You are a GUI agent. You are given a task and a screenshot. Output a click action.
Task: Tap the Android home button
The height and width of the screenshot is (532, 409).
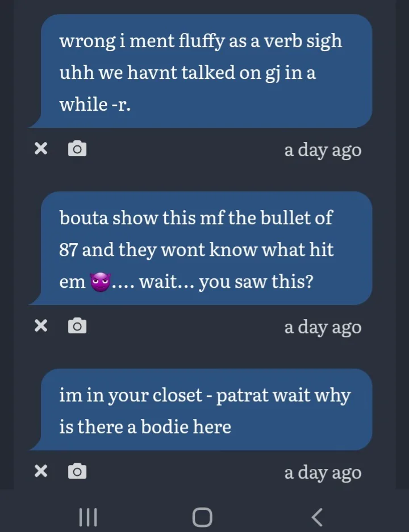click(x=202, y=517)
